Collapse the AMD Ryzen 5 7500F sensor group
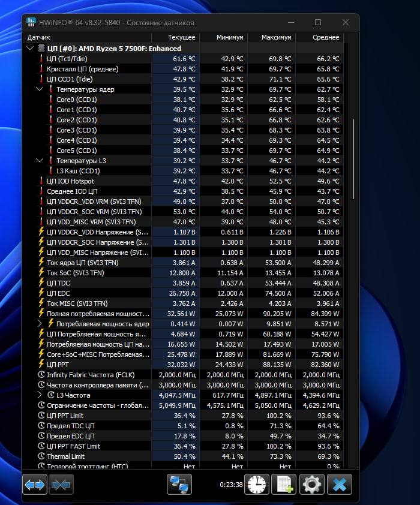Screen dimensions: 420x505 click(31, 49)
